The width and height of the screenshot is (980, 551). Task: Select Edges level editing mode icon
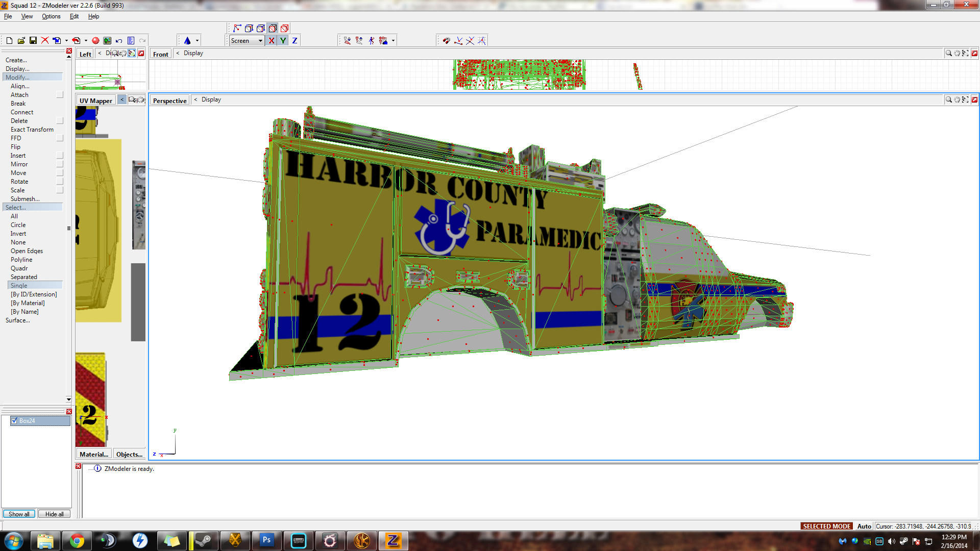coord(249,29)
